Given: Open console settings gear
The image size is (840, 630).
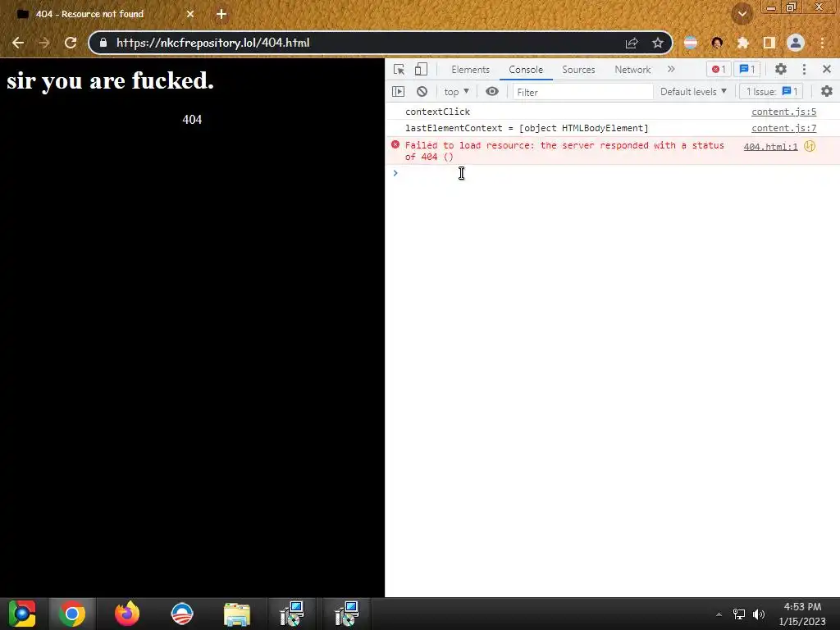Looking at the screenshot, I should point(827,92).
